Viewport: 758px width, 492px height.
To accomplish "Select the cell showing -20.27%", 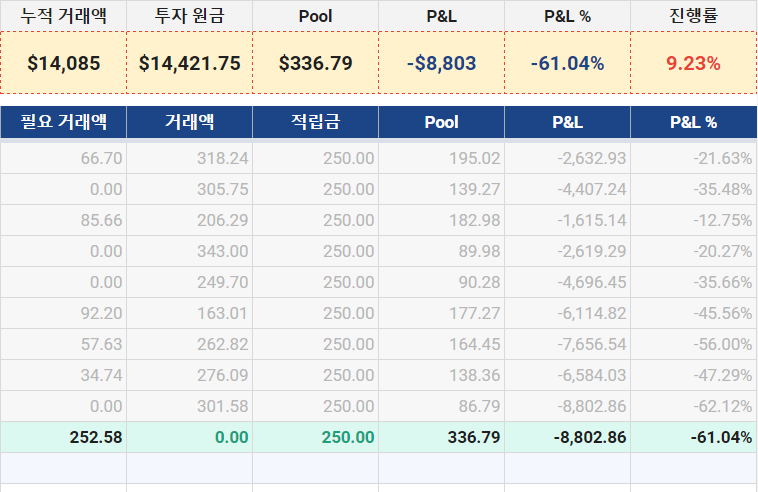I will pyautogui.click(x=693, y=251).
